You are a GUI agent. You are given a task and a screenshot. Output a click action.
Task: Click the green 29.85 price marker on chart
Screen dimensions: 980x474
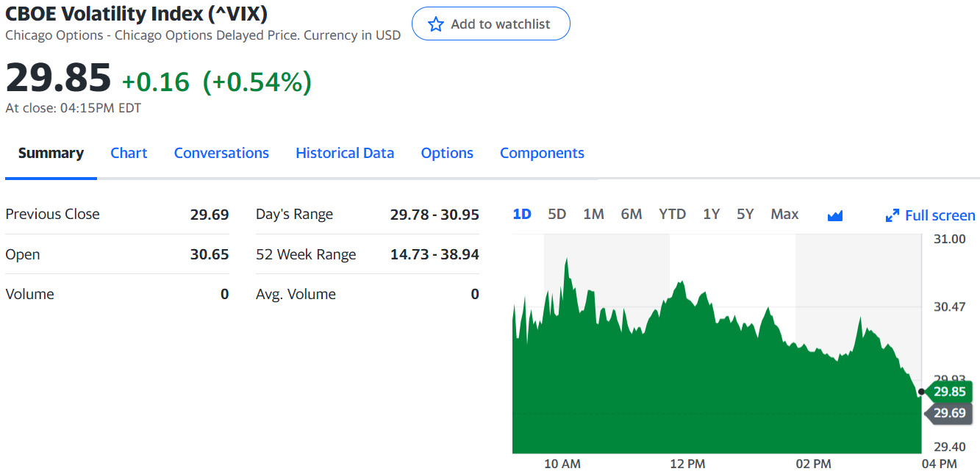coord(948,392)
